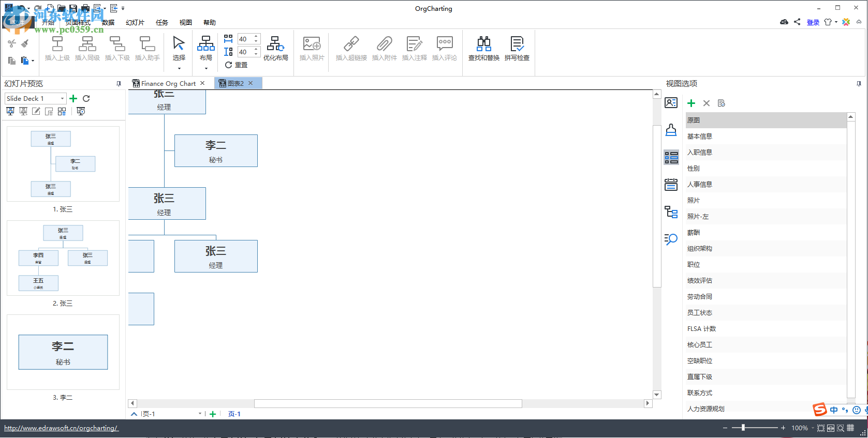Viewport: 868px width, 438px height.
Task: Select 绩效评估 in view options list
Action: pos(766,281)
